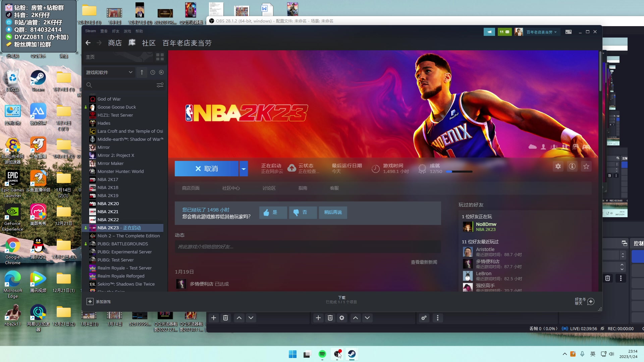Click the library search field
The width and height of the screenshot is (644, 362).
tap(121, 85)
